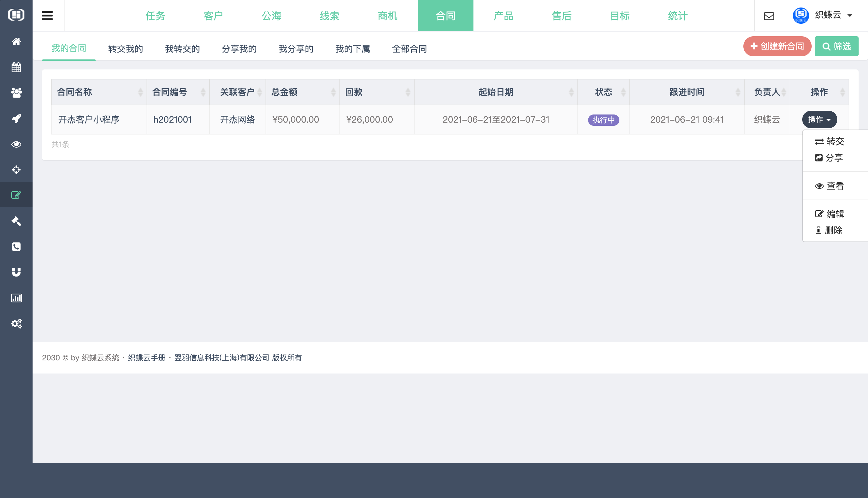This screenshot has width=868, height=498.
Task: Select the phone icon in the sidebar
Action: point(16,246)
